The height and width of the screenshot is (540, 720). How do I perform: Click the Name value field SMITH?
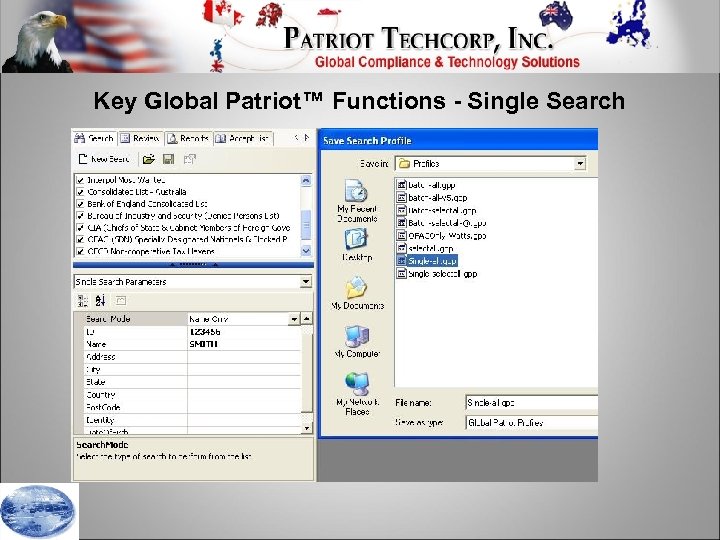click(244, 344)
